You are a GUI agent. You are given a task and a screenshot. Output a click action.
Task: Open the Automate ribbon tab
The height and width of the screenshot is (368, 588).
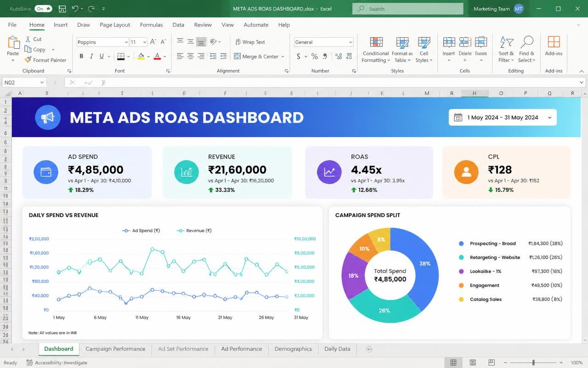[256, 25]
